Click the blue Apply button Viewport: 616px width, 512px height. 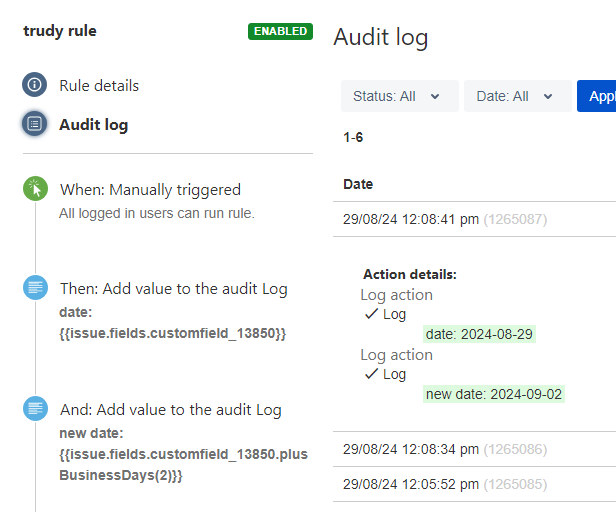point(596,96)
